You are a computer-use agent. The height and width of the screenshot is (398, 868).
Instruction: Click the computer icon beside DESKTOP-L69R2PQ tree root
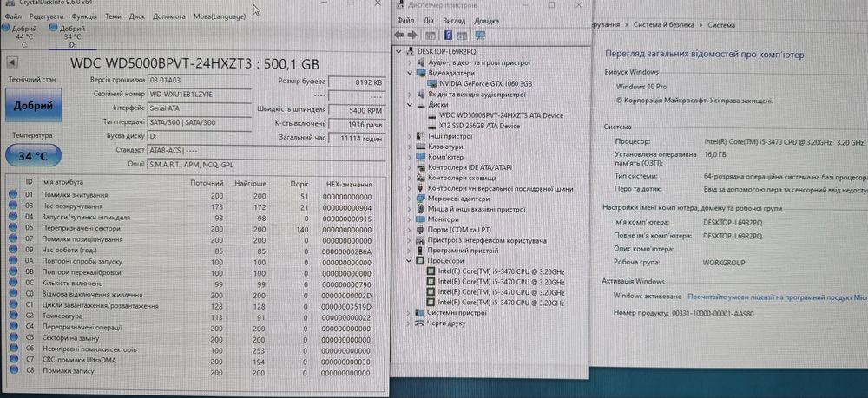point(411,51)
